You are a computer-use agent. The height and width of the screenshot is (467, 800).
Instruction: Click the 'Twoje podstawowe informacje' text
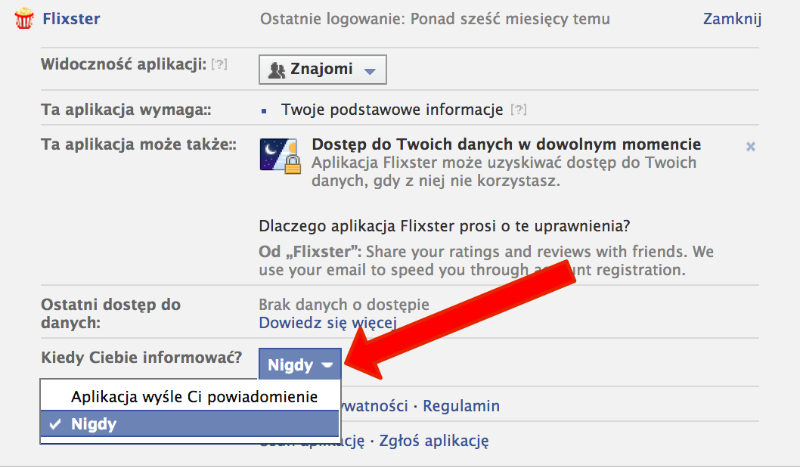(x=392, y=110)
